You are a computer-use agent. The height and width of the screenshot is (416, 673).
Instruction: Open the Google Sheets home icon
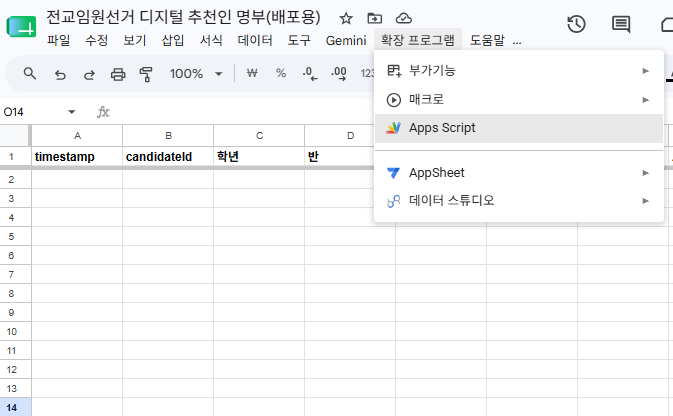tap(21, 27)
